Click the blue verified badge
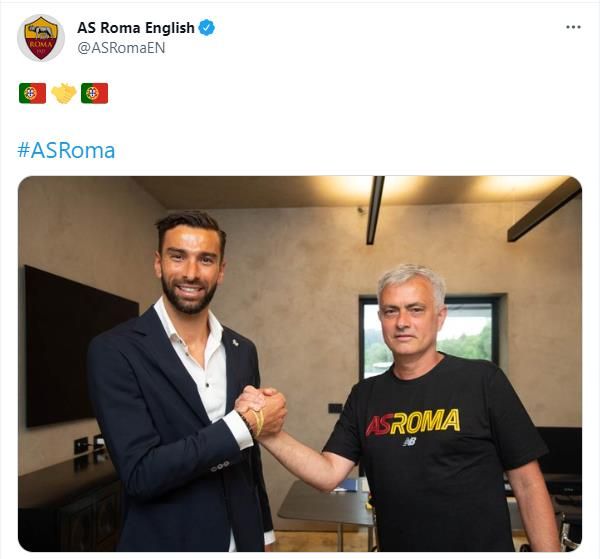The width and height of the screenshot is (600, 559). click(x=207, y=28)
